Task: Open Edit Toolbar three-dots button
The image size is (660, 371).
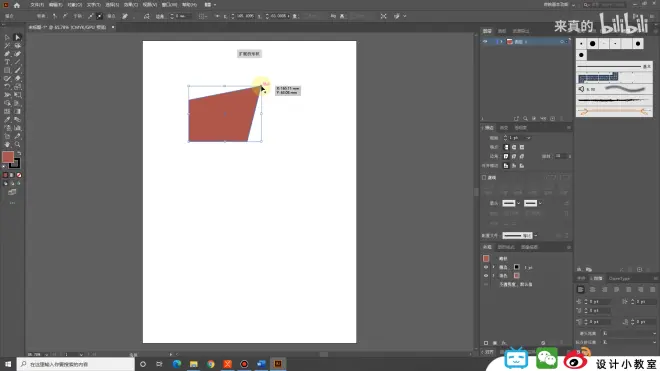Action: (12, 203)
